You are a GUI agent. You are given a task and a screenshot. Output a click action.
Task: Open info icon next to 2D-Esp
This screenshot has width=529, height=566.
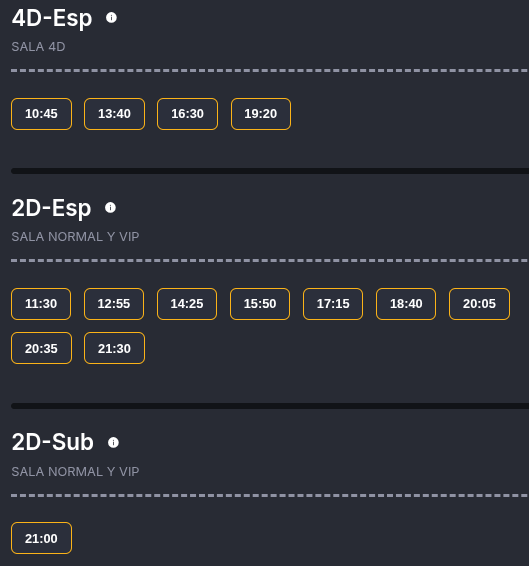coord(110,208)
